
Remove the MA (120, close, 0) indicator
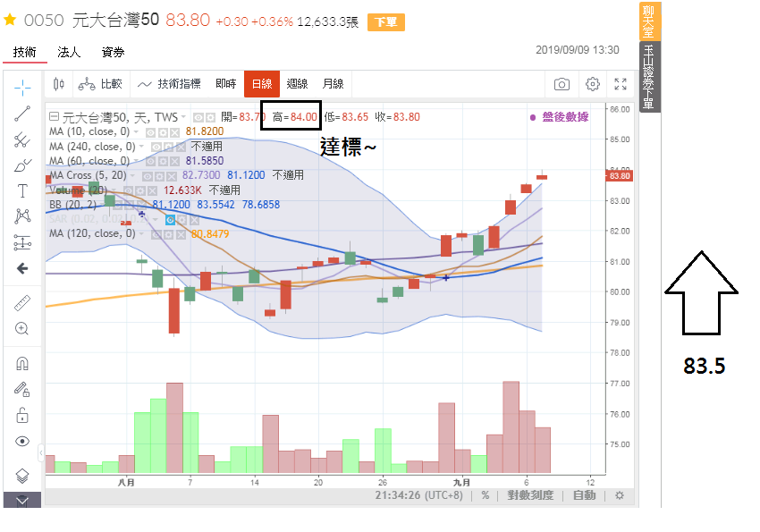coord(181,234)
